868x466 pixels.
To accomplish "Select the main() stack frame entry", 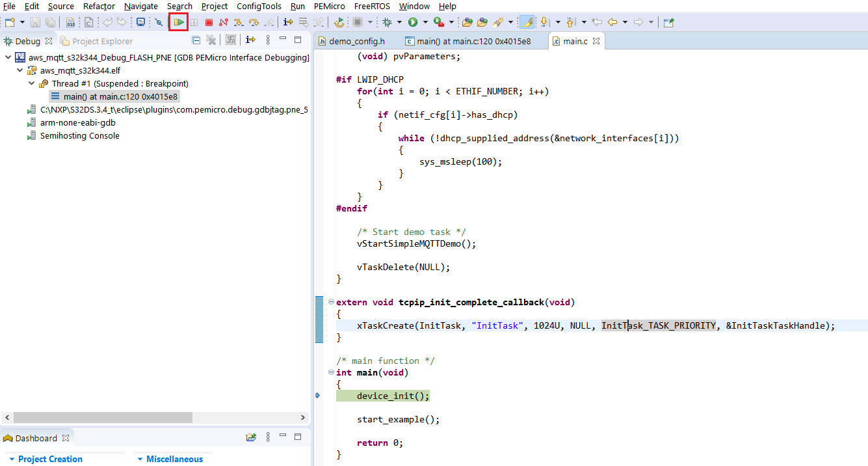I will coord(120,96).
